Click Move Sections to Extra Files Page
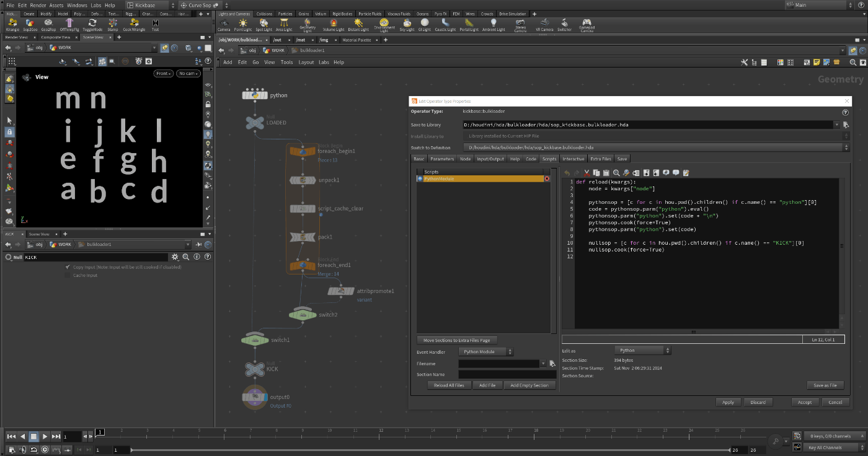The height and width of the screenshot is (456, 868). click(457, 340)
